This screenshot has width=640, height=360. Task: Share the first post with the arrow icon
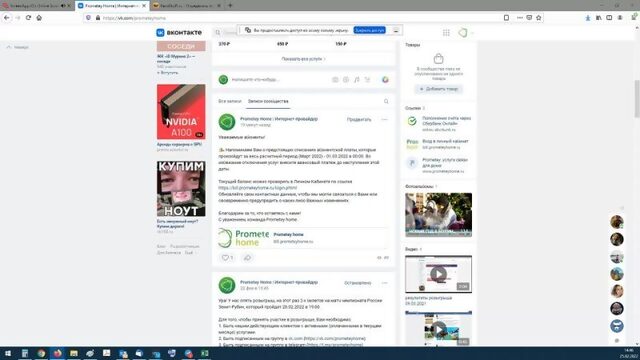(247, 258)
